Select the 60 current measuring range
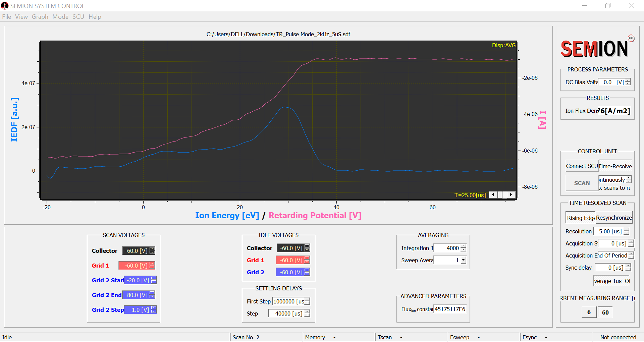644x342 pixels. pyautogui.click(x=605, y=312)
